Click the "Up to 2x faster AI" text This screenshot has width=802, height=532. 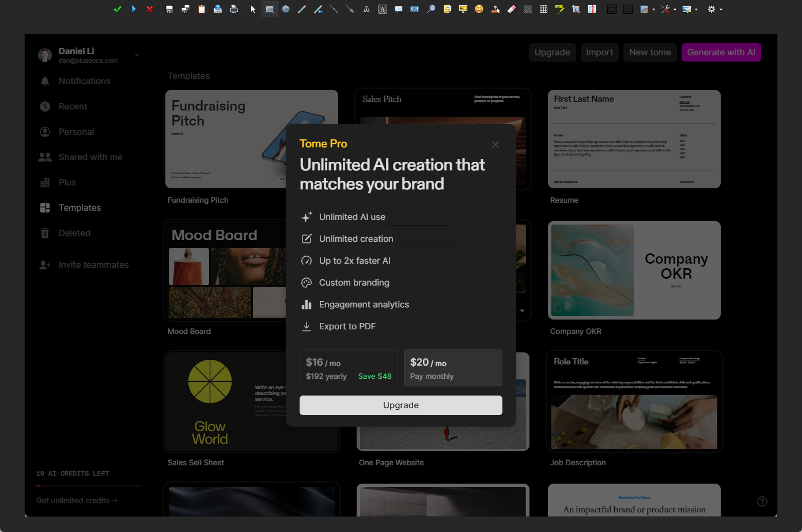pyautogui.click(x=355, y=261)
